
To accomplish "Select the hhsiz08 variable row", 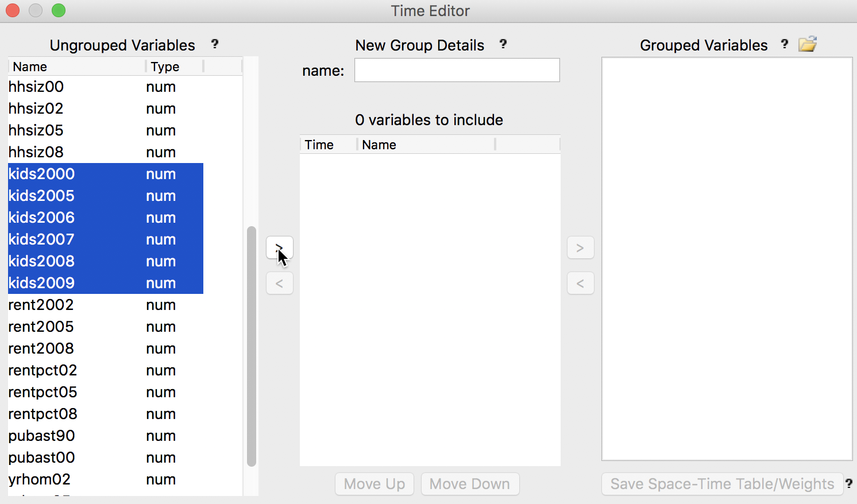I will (x=106, y=152).
